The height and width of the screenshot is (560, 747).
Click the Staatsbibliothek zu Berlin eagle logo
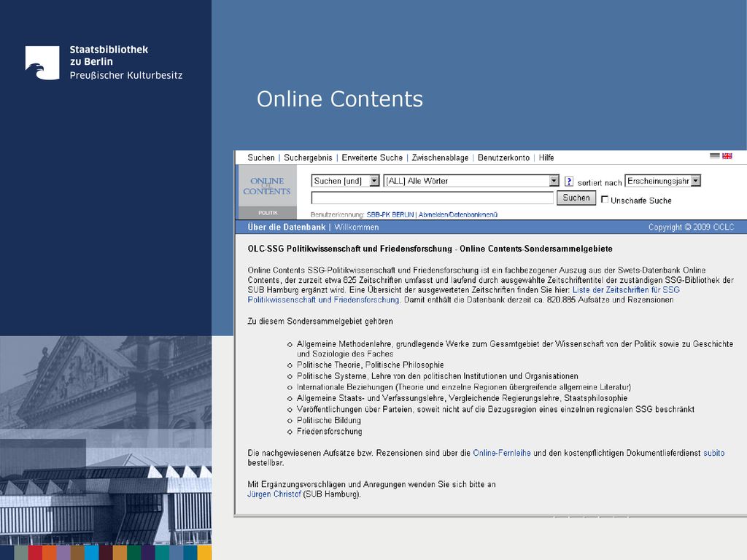click(x=42, y=63)
